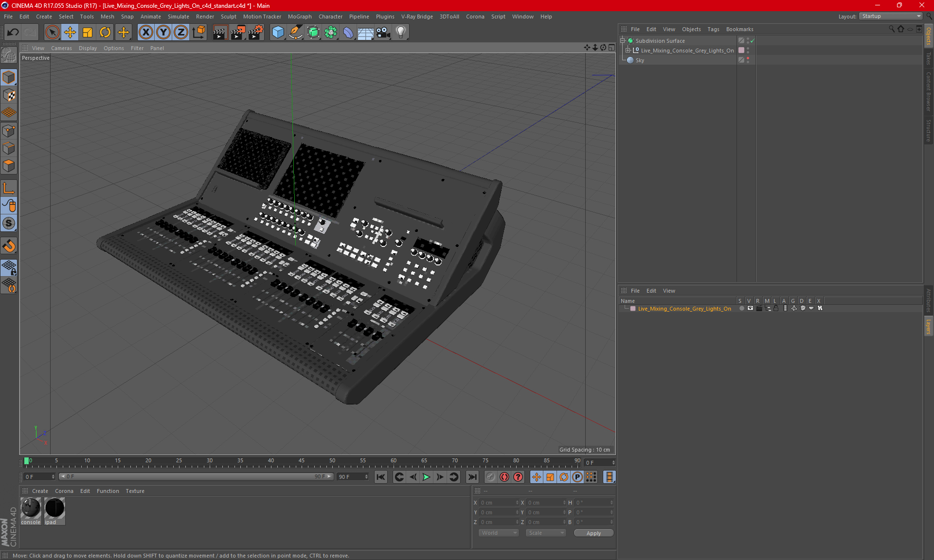Click layer color swatch for Live_Mixing_Console
This screenshot has height=560, width=934.
coord(633,309)
